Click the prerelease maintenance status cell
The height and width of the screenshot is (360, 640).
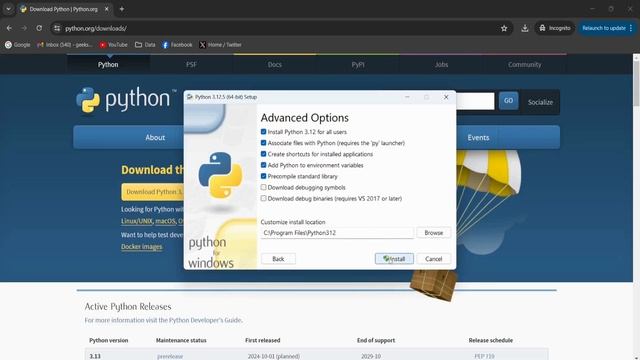point(170,356)
